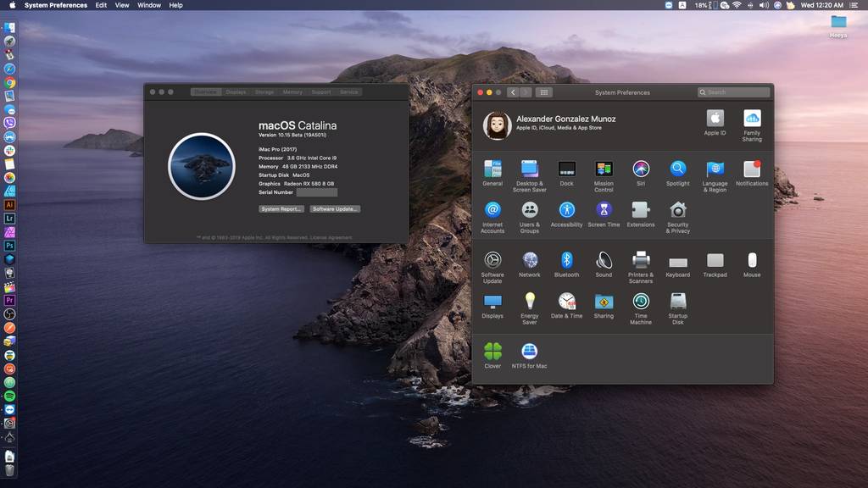This screenshot has width=868, height=488.
Task: Click the user avatar picture
Action: click(x=497, y=125)
